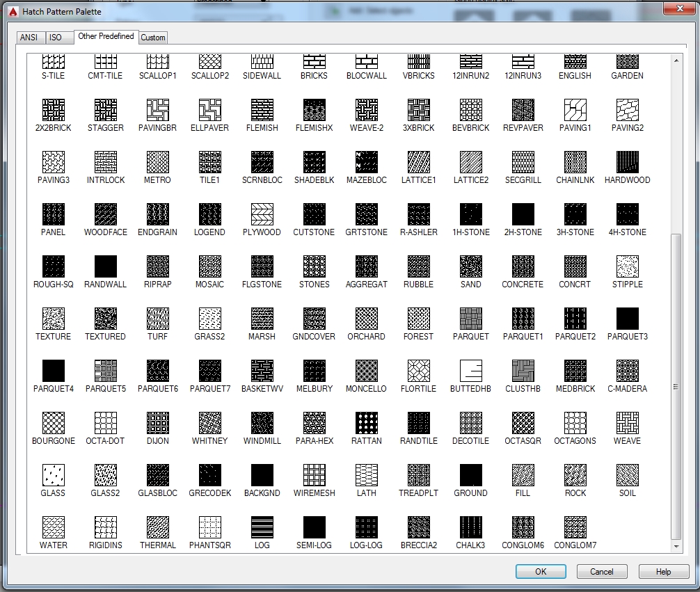Click the scrollbar down arrow
Viewport: 700px width, 592px height.
[676, 546]
